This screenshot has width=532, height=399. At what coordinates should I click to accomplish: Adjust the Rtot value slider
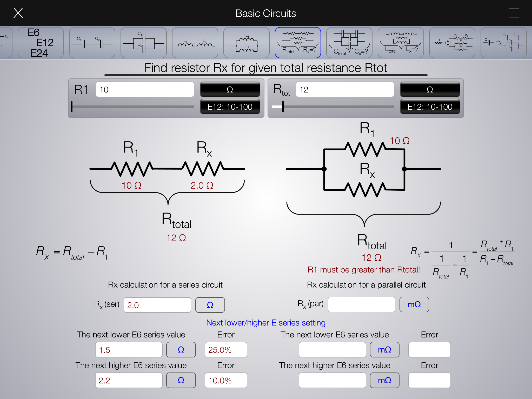click(x=283, y=107)
